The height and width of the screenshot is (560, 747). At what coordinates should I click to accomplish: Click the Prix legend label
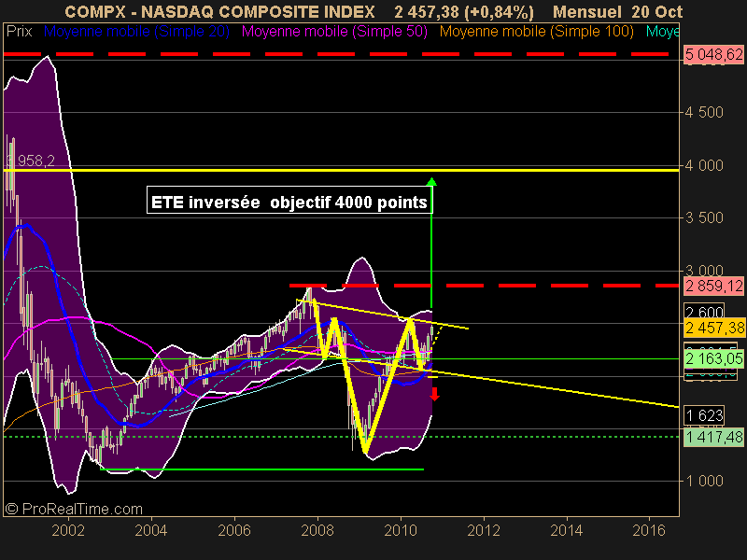click(19, 32)
